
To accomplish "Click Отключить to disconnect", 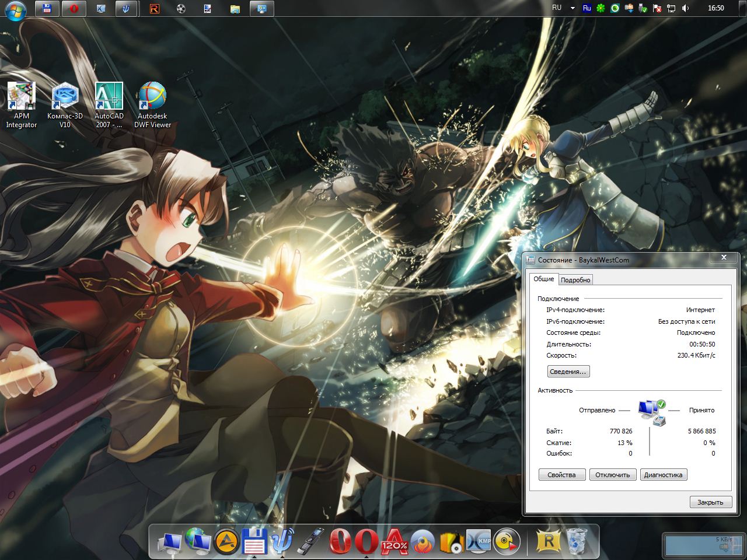I will [612, 475].
